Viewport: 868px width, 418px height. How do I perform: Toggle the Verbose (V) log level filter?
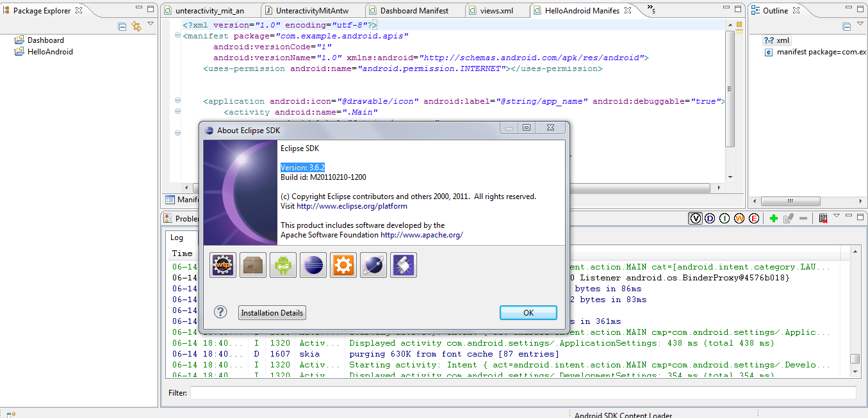[x=695, y=218]
